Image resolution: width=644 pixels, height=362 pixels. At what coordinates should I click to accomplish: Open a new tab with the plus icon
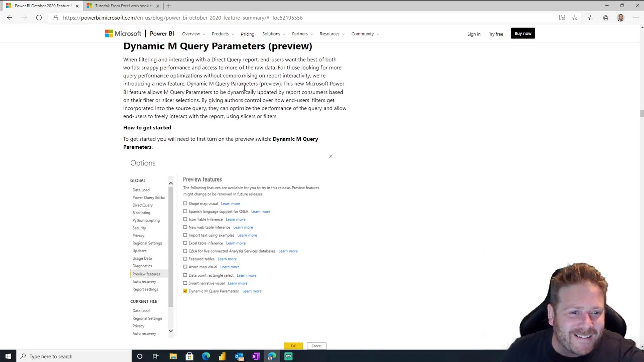169,6
